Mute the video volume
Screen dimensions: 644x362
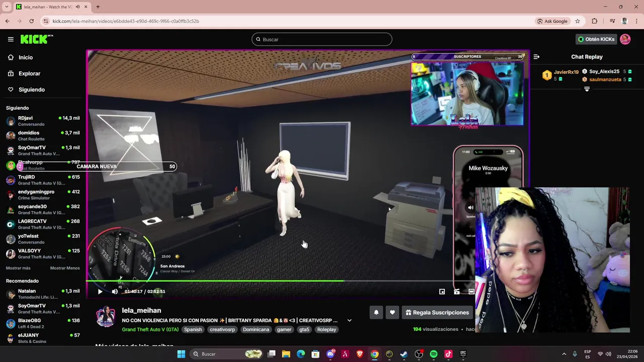click(x=115, y=292)
